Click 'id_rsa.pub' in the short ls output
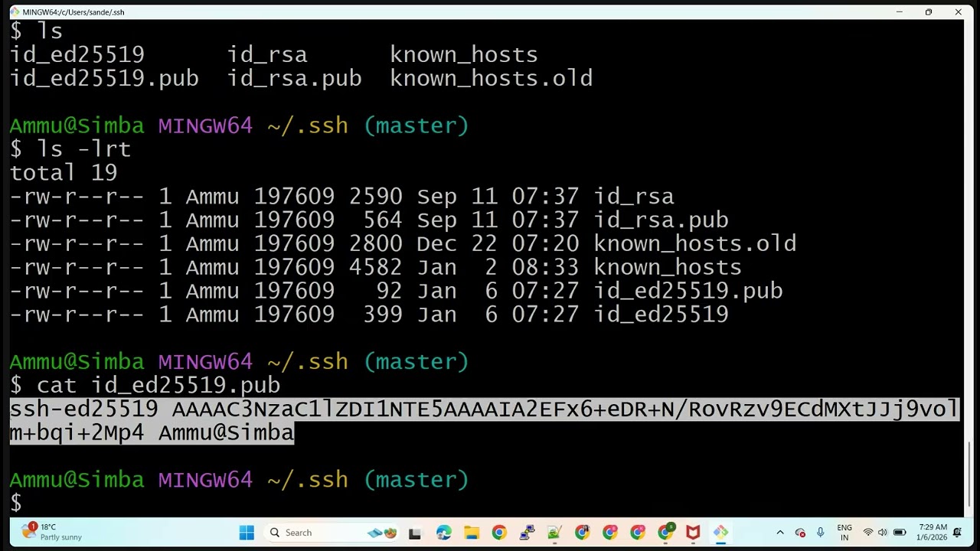Screen dimensions: 980x551 (x=294, y=79)
